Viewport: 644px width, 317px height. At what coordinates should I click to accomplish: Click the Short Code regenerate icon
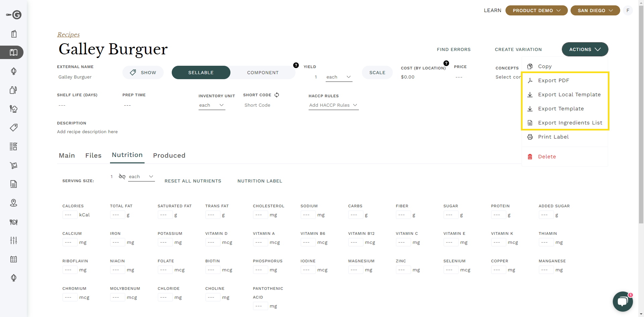277,95
